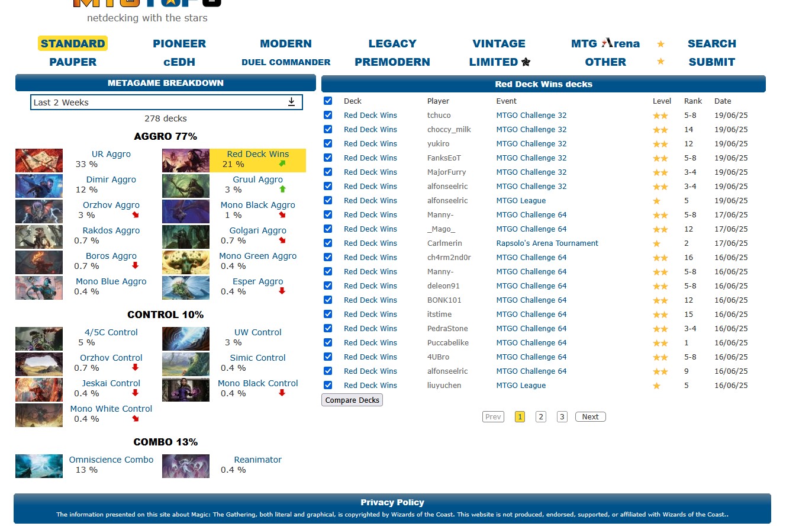
Task: Select the Jeskai Control thumbnail
Action: click(39, 390)
